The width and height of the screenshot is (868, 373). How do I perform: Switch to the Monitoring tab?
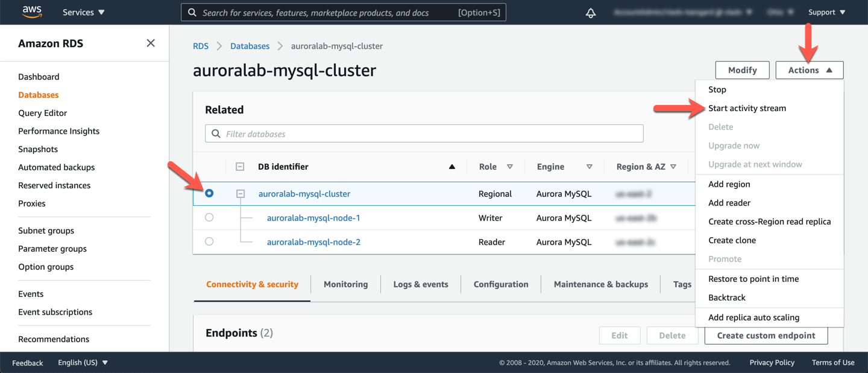pyautogui.click(x=345, y=284)
